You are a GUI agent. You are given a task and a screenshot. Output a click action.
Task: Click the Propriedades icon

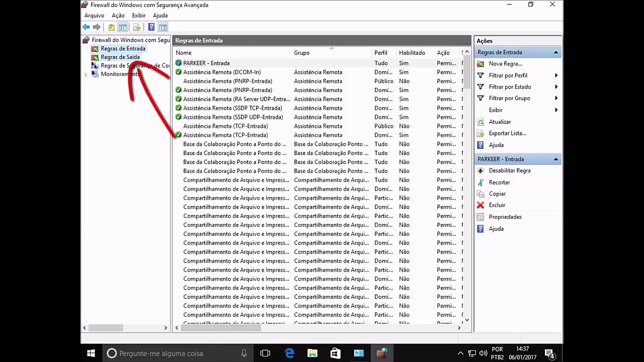480,217
